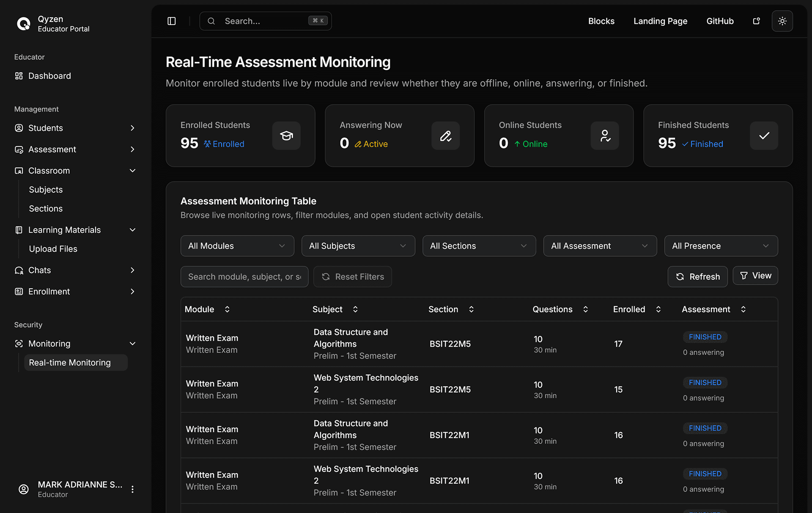Expand the Chats menu chevron
812x513 pixels.
[x=132, y=270]
